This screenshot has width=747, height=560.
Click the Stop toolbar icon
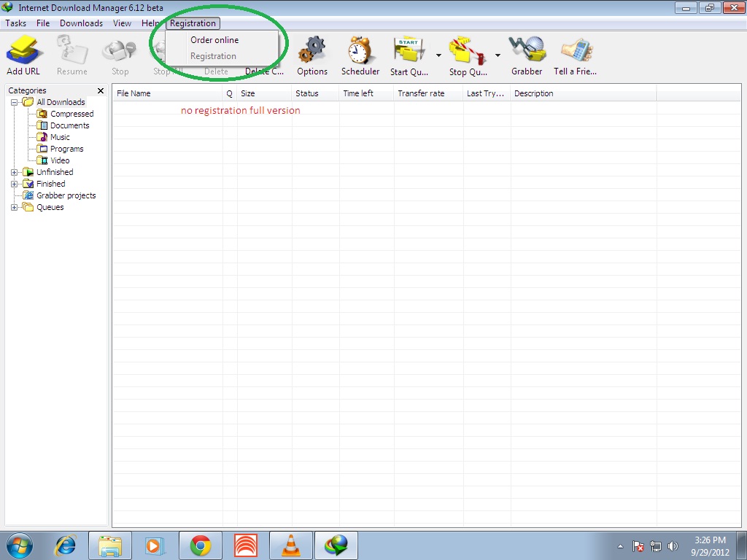120,55
